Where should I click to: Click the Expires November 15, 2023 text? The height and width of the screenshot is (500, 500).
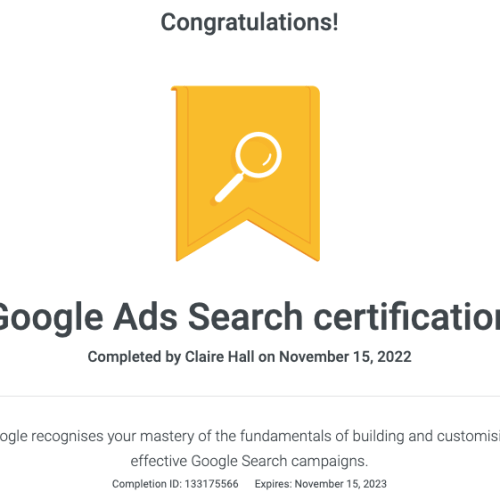(x=321, y=484)
